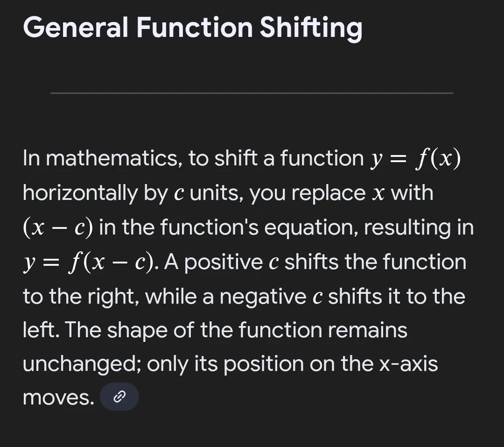Click the word "moves." before link icon
The width and height of the screenshot is (504, 447).
[x=58, y=397]
